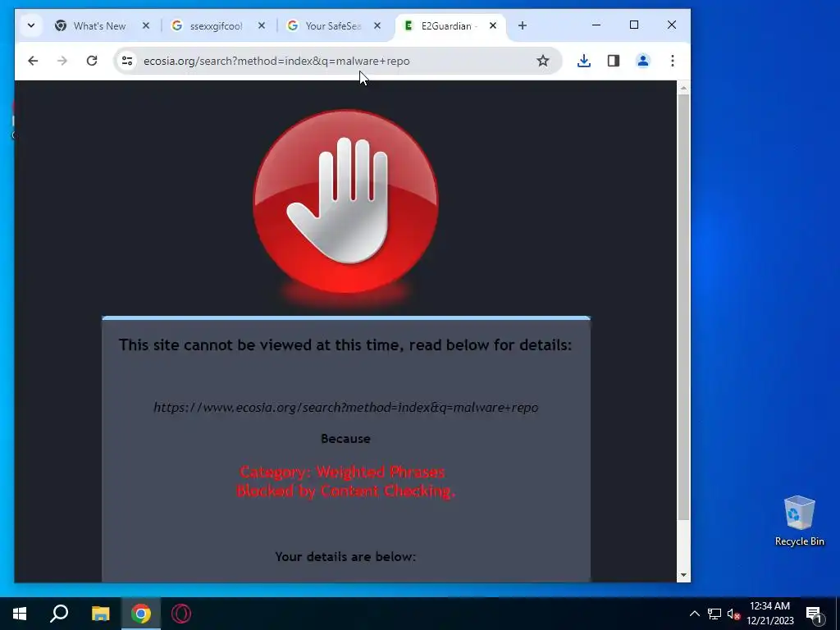Maximize the Chrome window

pyautogui.click(x=634, y=25)
